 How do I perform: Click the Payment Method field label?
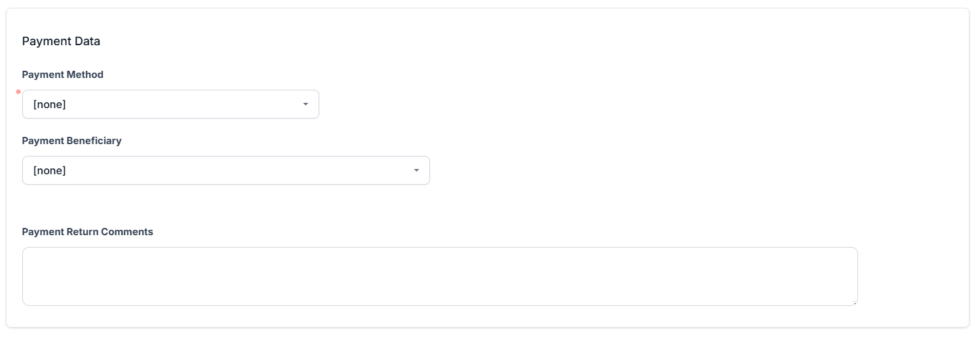click(63, 75)
